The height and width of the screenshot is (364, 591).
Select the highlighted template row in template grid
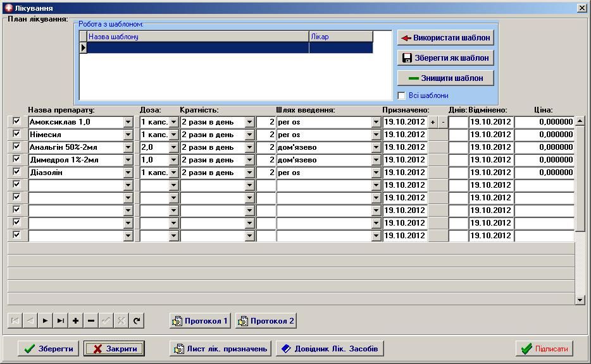click(230, 47)
